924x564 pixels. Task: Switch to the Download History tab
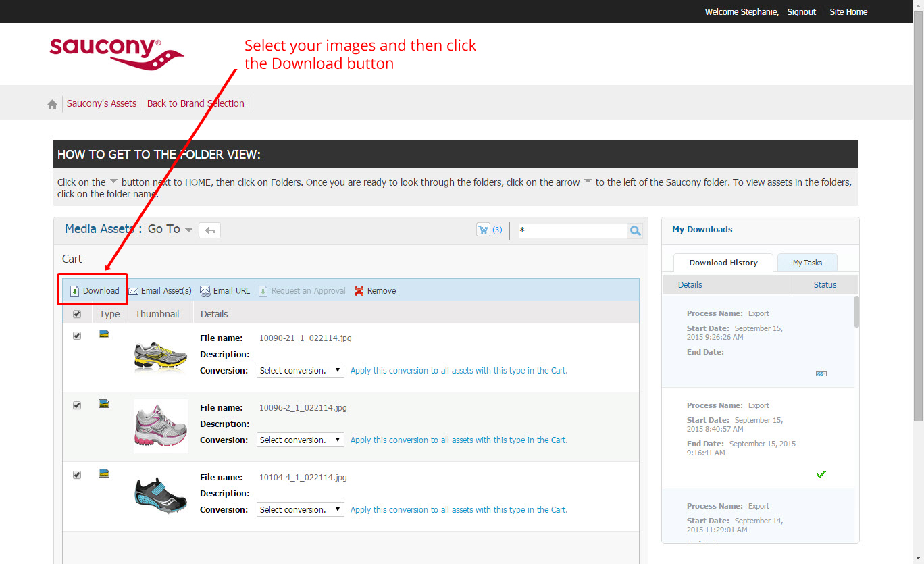click(x=723, y=263)
